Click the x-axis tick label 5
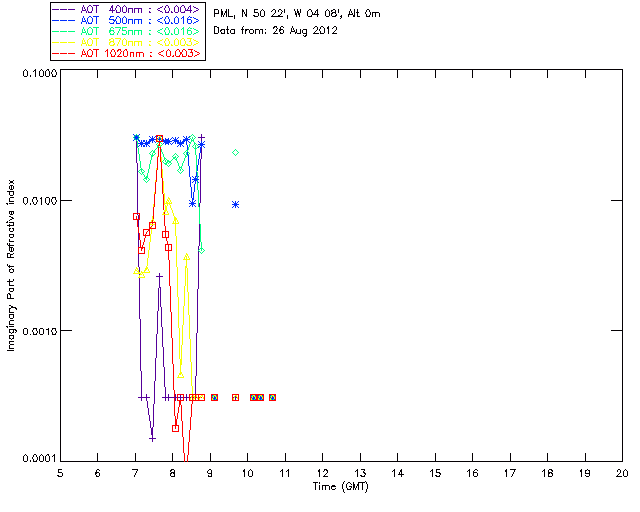 tap(60, 473)
